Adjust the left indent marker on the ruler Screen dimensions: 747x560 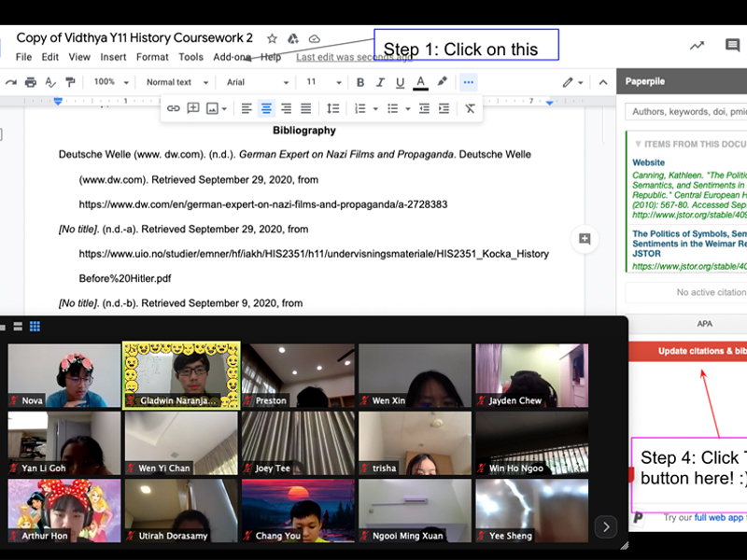(58, 101)
